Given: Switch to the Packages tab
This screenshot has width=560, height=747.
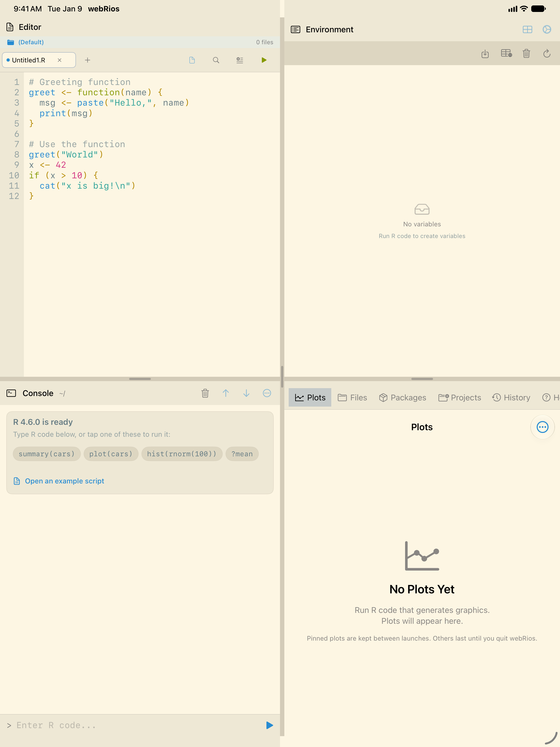Looking at the screenshot, I should tap(402, 397).
